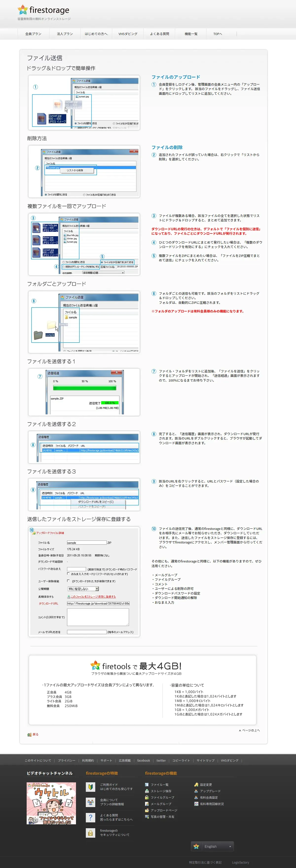Click the 無料会員 250MiB line
This screenshot has height=868, width=296.
click(62, 706)
